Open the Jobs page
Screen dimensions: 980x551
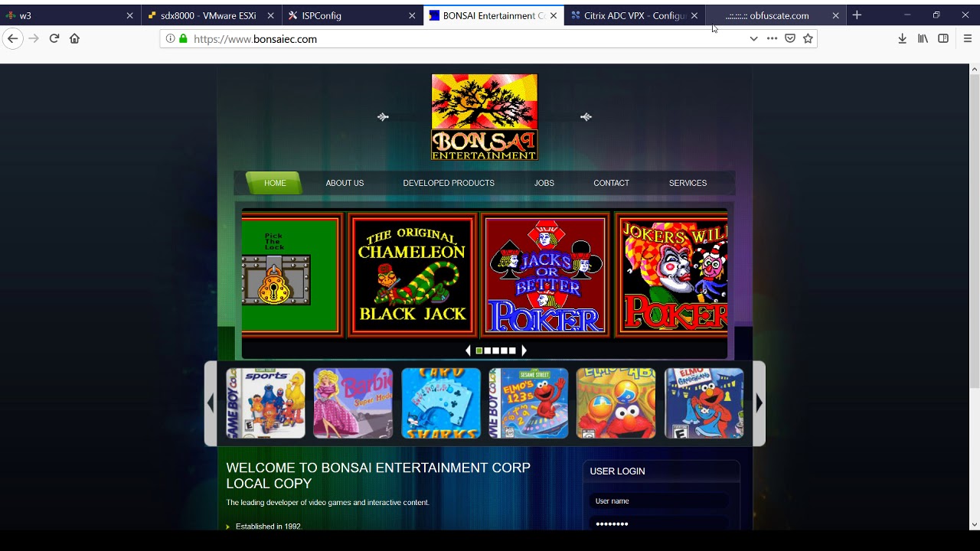point(544,183)
